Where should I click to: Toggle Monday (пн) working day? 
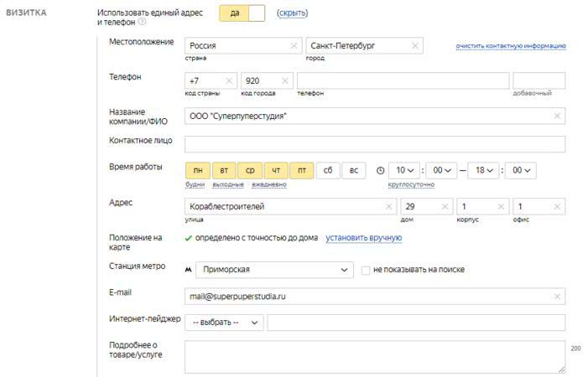click(197, 170)
